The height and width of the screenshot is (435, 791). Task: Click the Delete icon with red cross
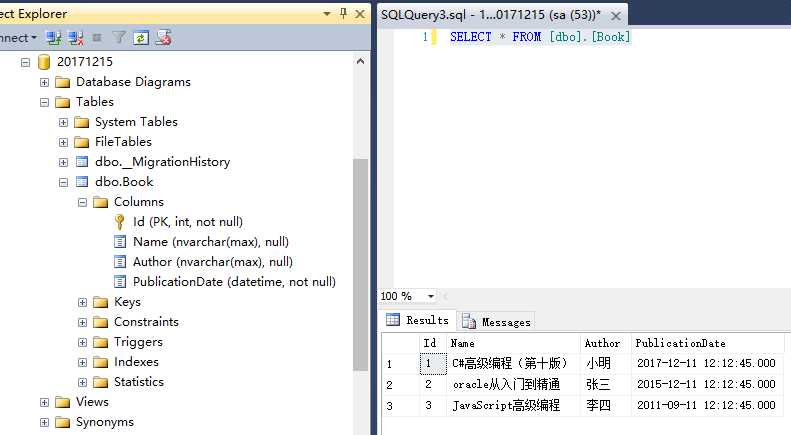pos(163,38)
